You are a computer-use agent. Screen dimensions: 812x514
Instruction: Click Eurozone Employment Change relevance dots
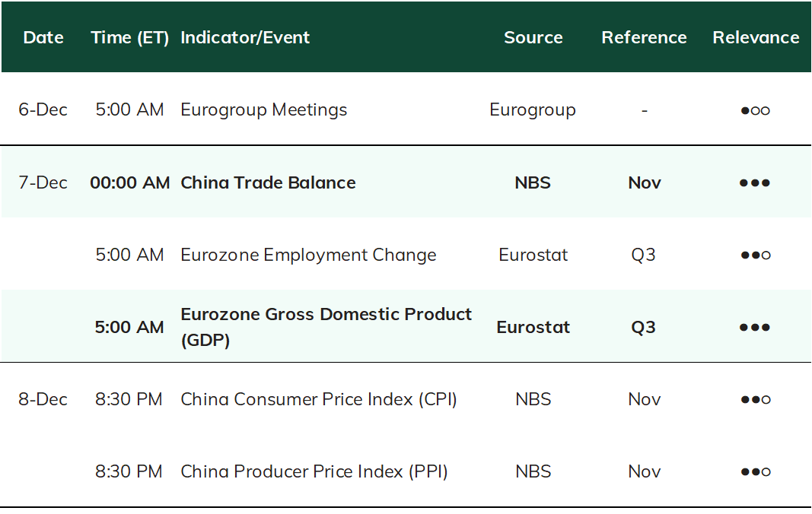click(755, 255)
